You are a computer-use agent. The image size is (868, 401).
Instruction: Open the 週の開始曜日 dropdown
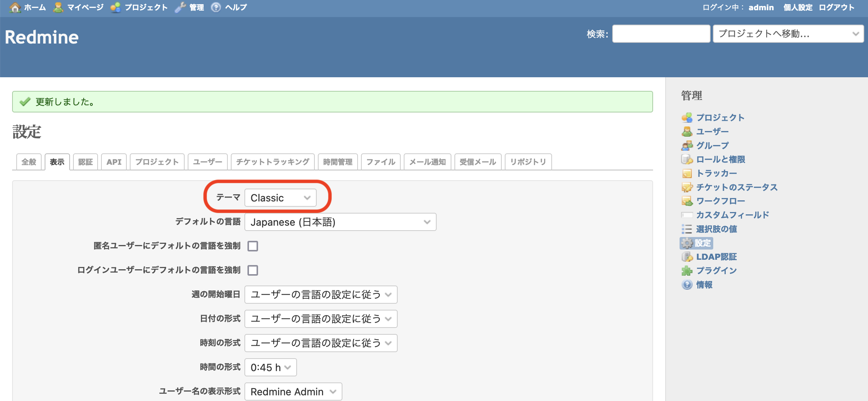point(321,295)
